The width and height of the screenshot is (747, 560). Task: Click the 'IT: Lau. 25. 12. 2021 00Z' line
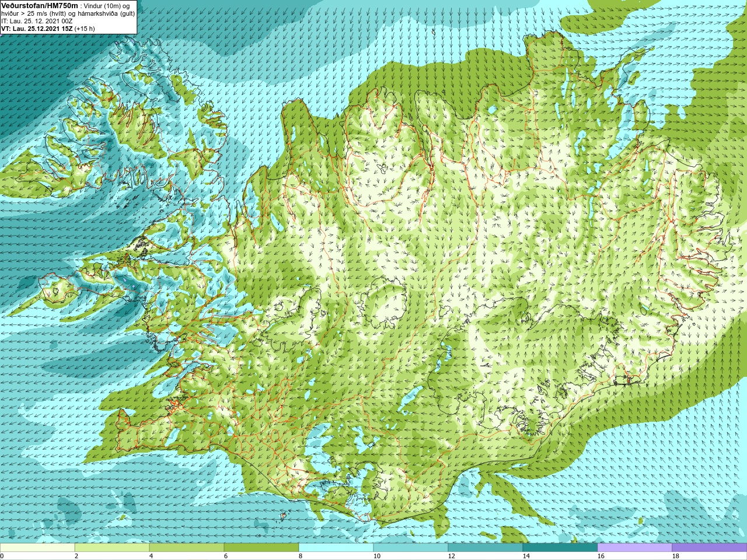coord(37,21)
